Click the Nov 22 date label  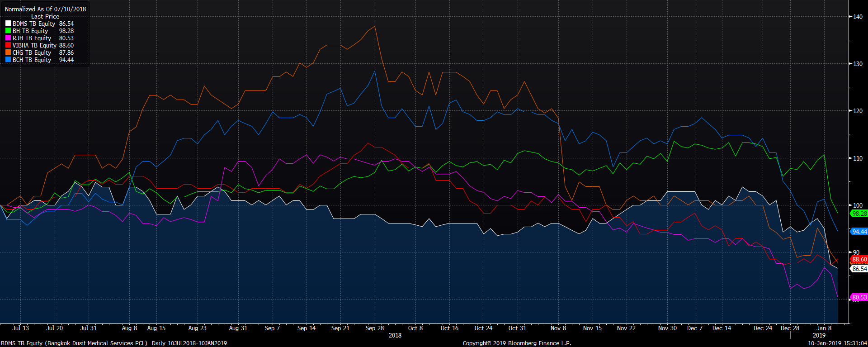626,328
